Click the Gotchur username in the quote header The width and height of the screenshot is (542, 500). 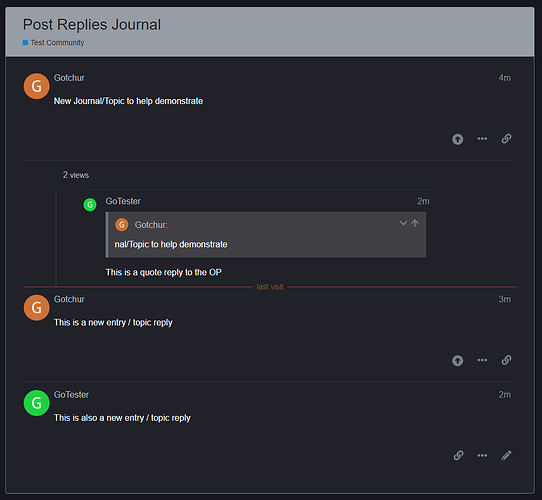[151, 225]
